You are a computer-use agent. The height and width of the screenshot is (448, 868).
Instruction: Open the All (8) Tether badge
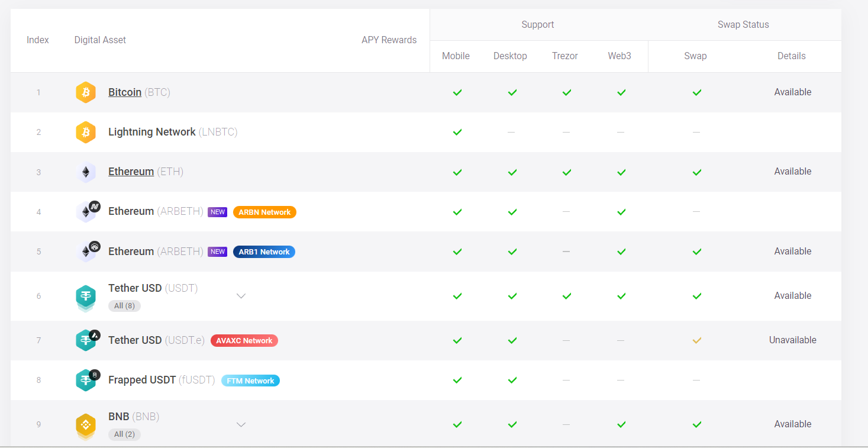click(x=124, y=306)
